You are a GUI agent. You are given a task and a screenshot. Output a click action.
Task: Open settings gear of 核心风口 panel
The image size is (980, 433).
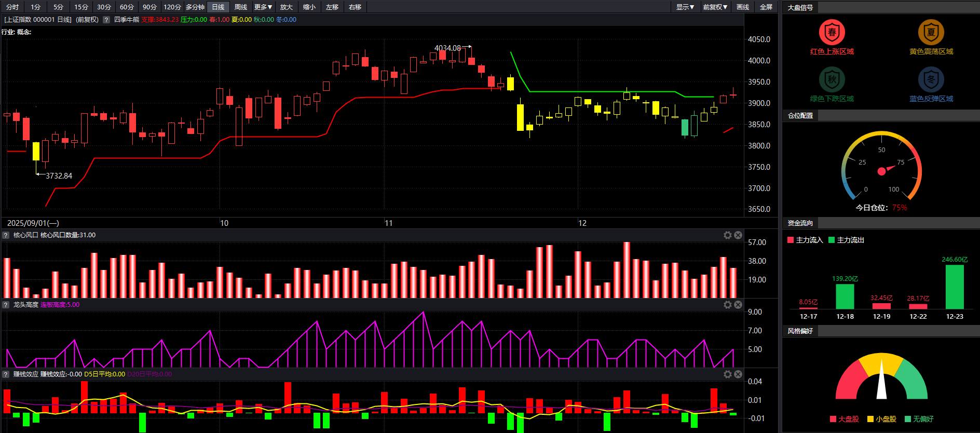(x=728, y=235)
